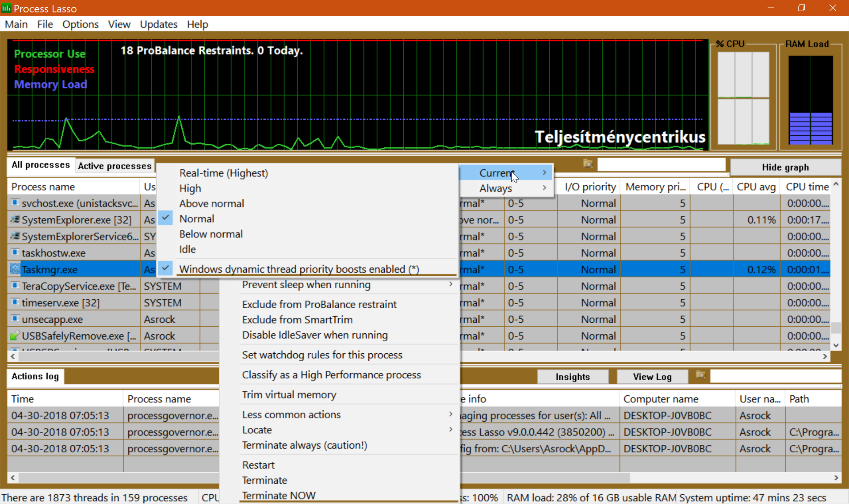The image size is (849, 504).
Task: Click the timeserv.exe [32] process icon
Action: click(x=15, y=302)
